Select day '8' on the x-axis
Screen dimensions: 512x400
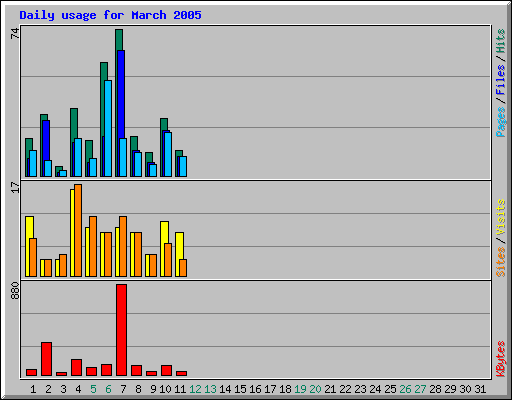(138, 389)
